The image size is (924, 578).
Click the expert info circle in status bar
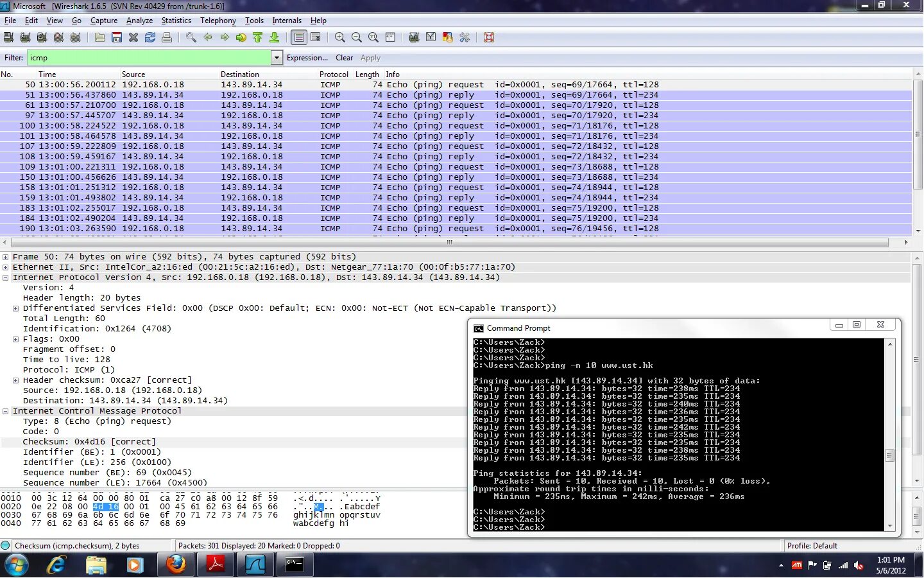coord(6,545)
